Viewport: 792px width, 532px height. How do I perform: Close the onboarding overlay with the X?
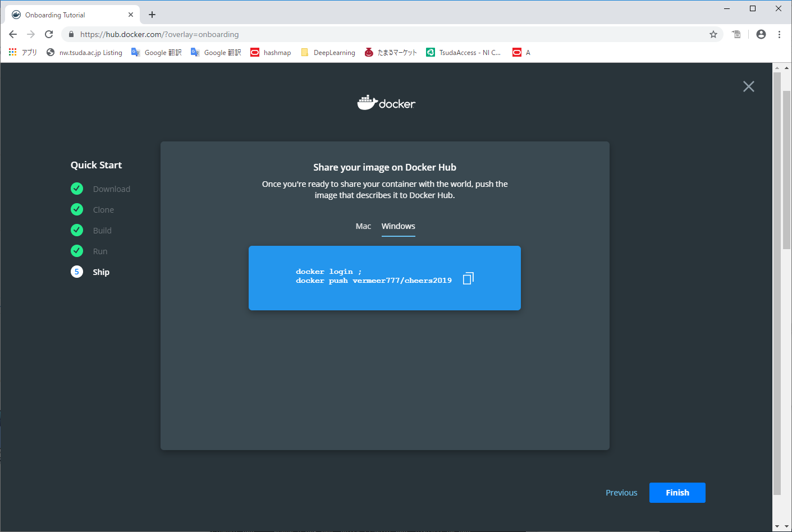click(748, 86)
